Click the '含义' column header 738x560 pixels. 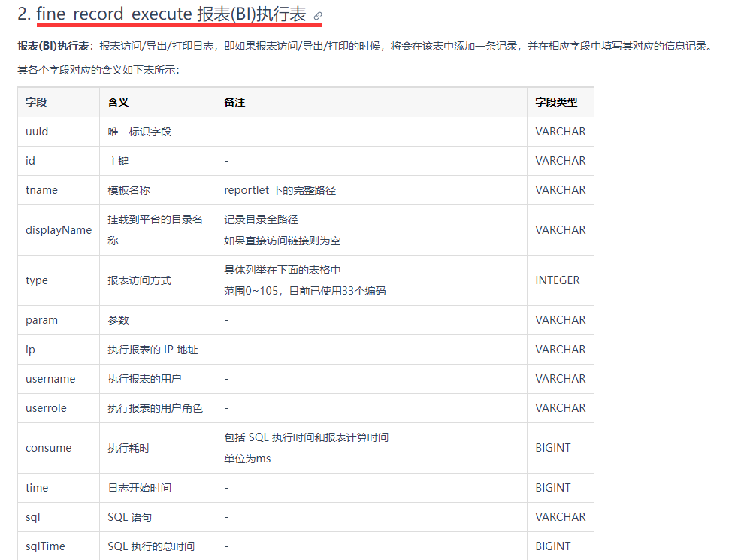(158, 102)
